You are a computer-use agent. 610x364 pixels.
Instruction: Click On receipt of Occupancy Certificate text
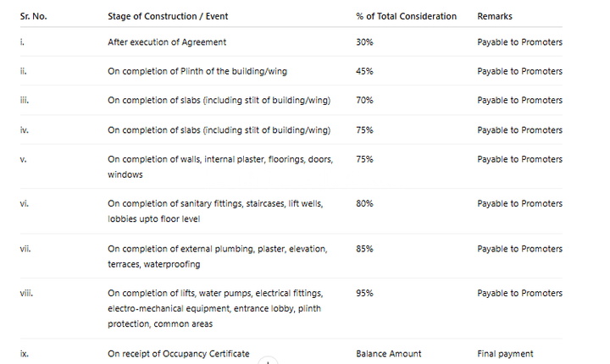pyautogui.click(x=179, y=354)
